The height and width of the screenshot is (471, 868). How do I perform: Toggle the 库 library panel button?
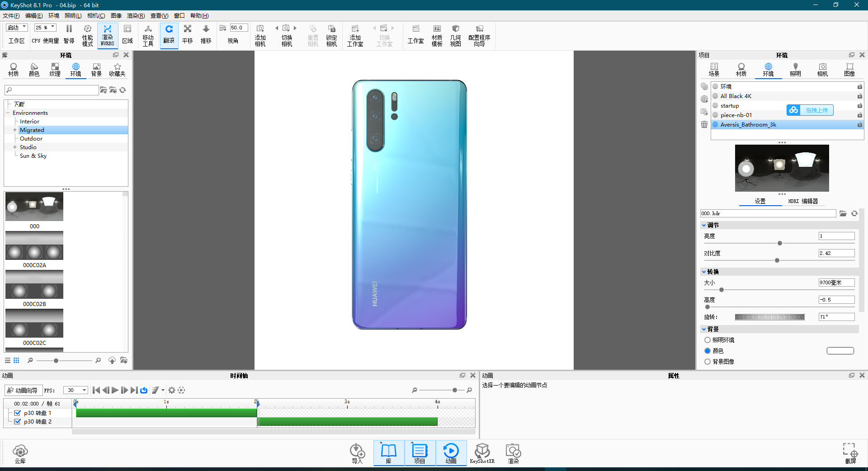click(389, 453)
